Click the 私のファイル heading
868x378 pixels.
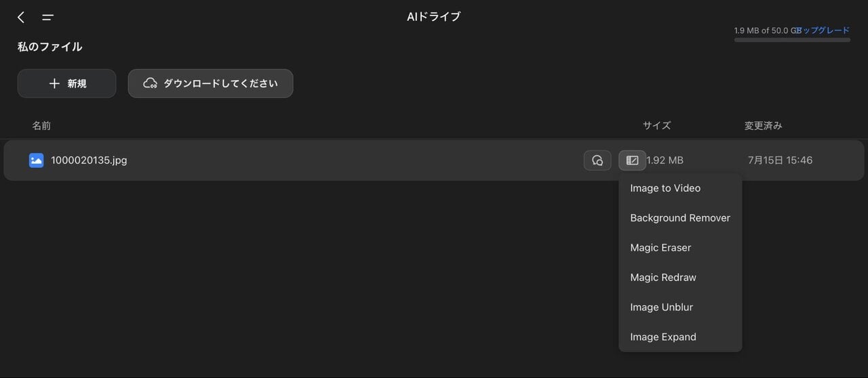(50, 47)
